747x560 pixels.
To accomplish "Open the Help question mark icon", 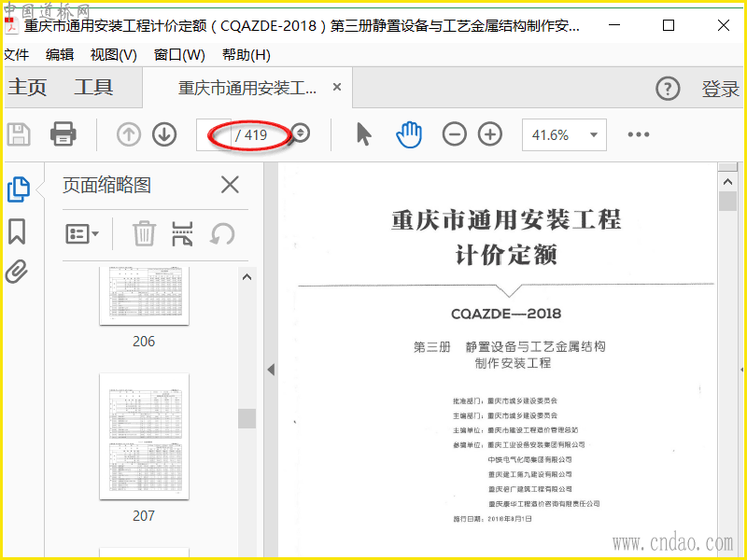I will tap(668, 89).
